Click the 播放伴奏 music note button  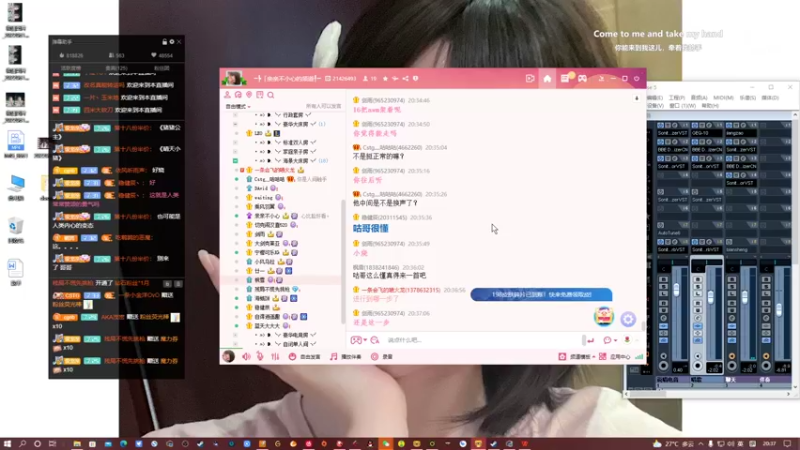[345, 357]
